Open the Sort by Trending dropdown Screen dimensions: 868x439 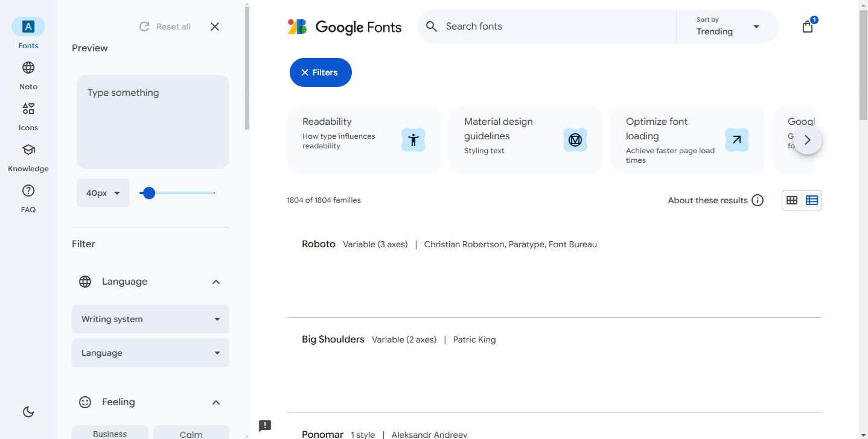[x=728, y=27]
